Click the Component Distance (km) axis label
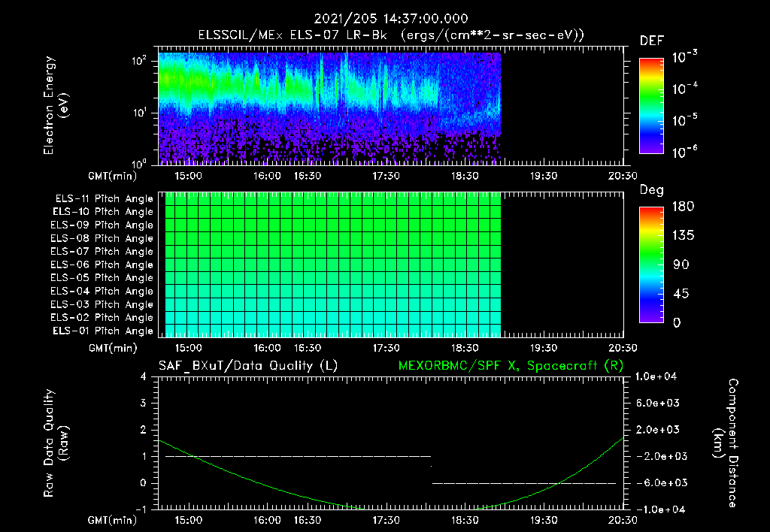770x532 pixels. pos(726,443)
